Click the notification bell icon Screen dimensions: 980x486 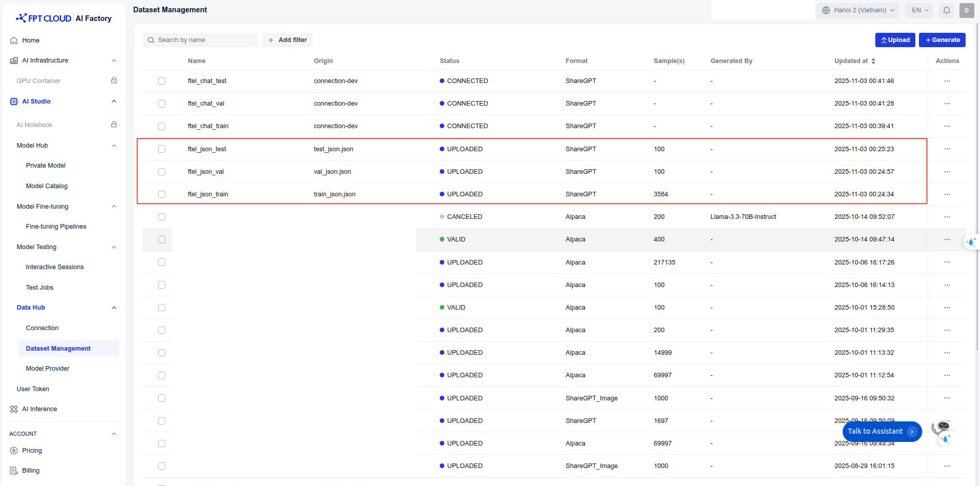(x=947, y=10)
